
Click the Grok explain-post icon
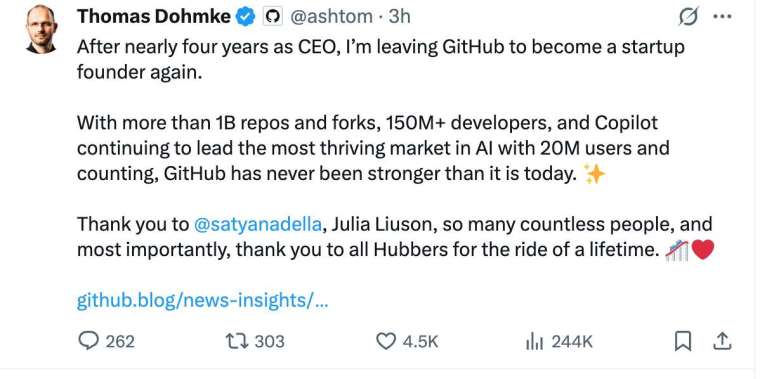tap(689, 17)
